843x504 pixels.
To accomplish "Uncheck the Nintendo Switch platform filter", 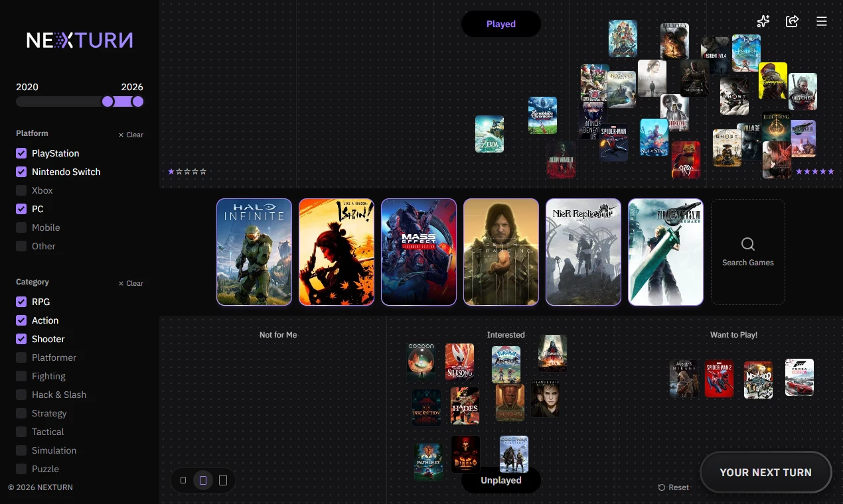I will point(21,172).
